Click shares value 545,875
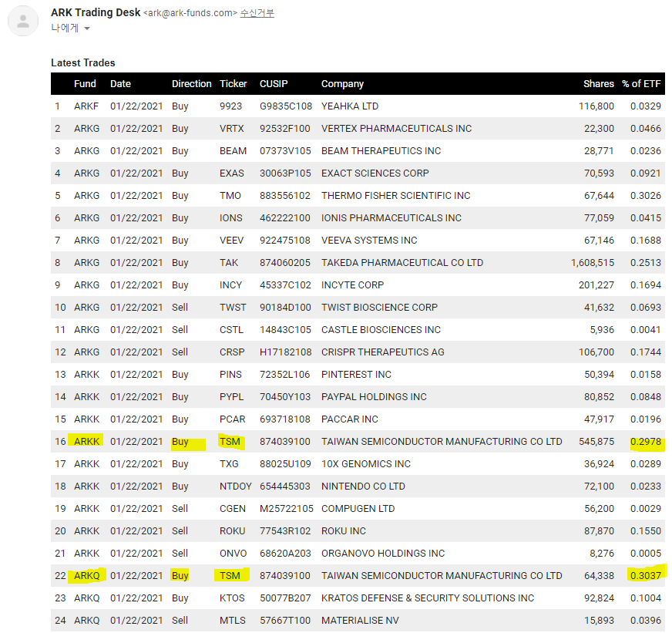This screenshot has height=633, width=672. click(596, 441)
